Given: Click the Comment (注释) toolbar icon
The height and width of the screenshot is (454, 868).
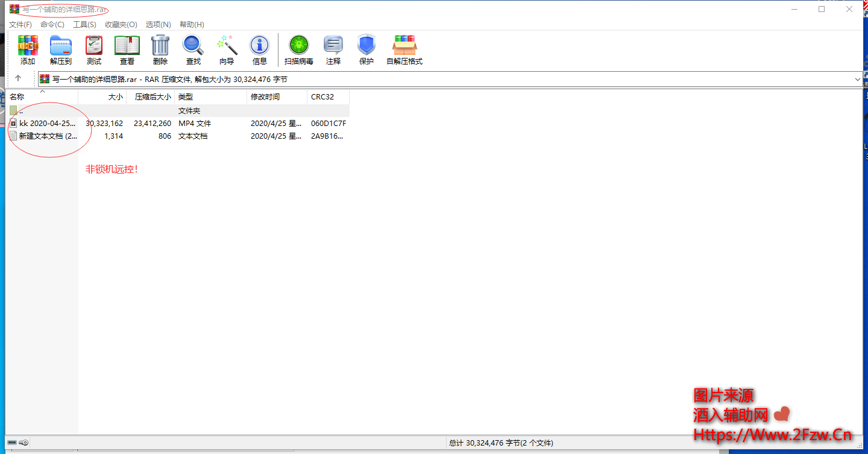Looking at the screenshot, I should pos(333,46).
